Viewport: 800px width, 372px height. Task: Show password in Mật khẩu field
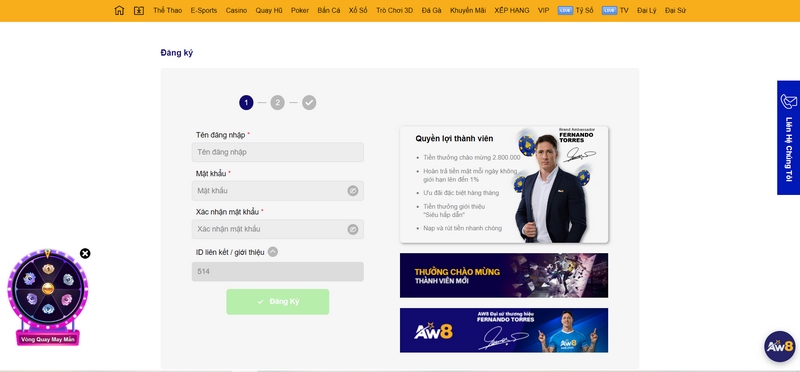353,191
